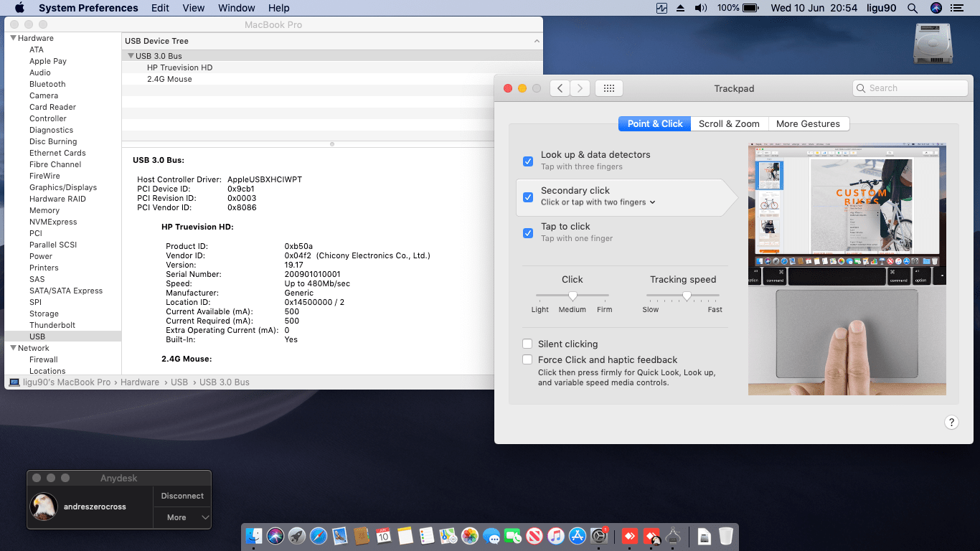The width and height of the screenshot is (980, 551).
Task: Uncheck Look up & data detectors
Action: (528, 161)
